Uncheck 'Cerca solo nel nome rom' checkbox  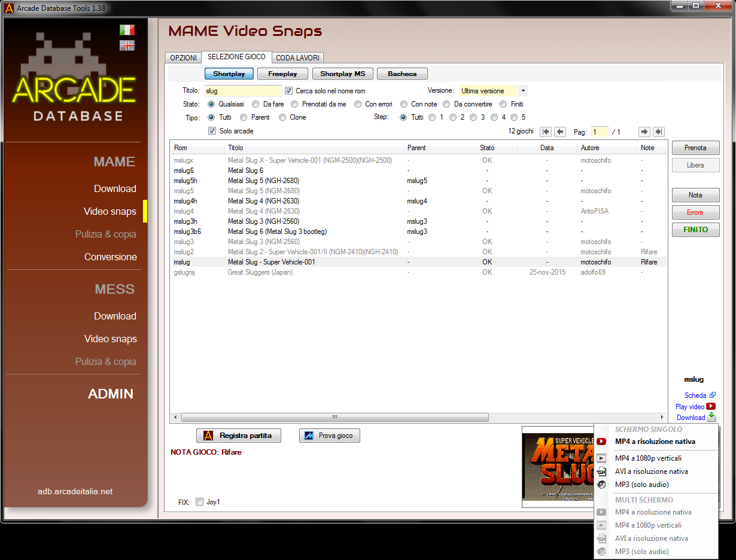[288, 91]
